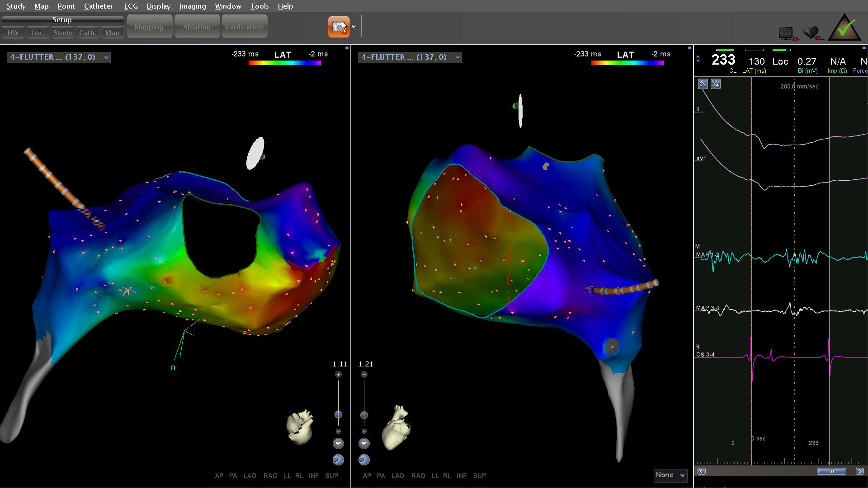Open the None dropdown in right view
868x488 pixels.
(x=670, y=475)
